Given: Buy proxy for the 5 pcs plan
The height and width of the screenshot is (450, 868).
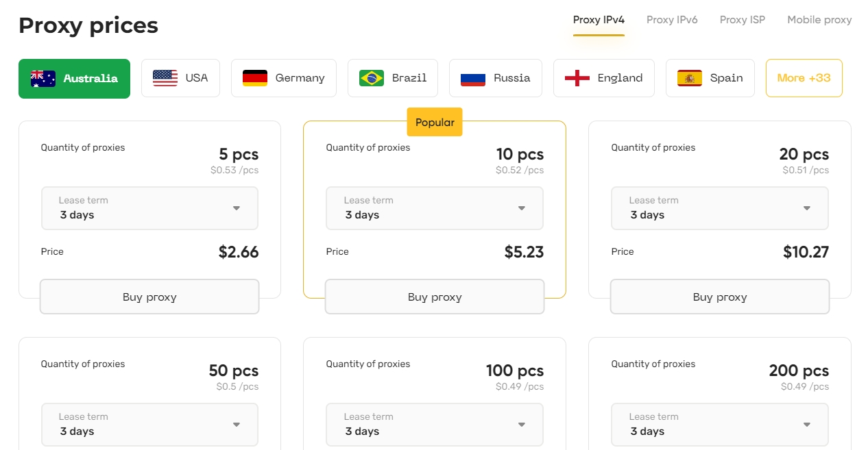Looking at the screenshot, I should (149, 297).
